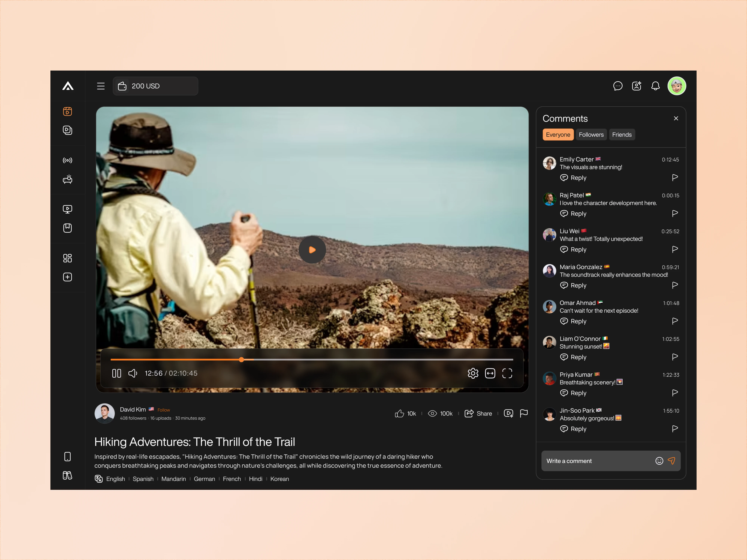Enter fullscreen mode on the video

click(507, 373)
